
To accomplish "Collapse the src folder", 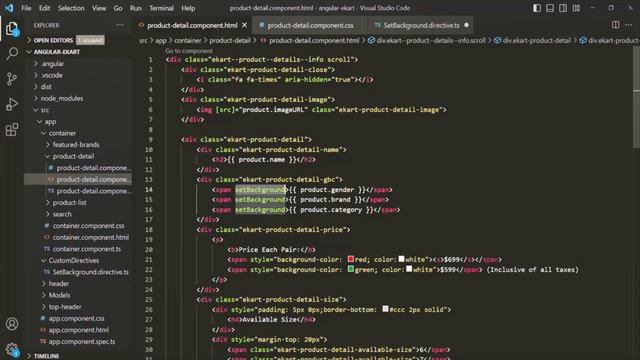I will 45,110.
